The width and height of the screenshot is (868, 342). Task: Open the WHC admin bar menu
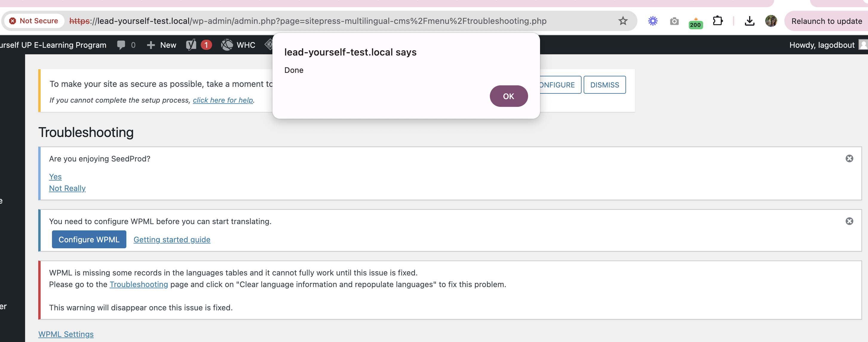tap(238, 45)
